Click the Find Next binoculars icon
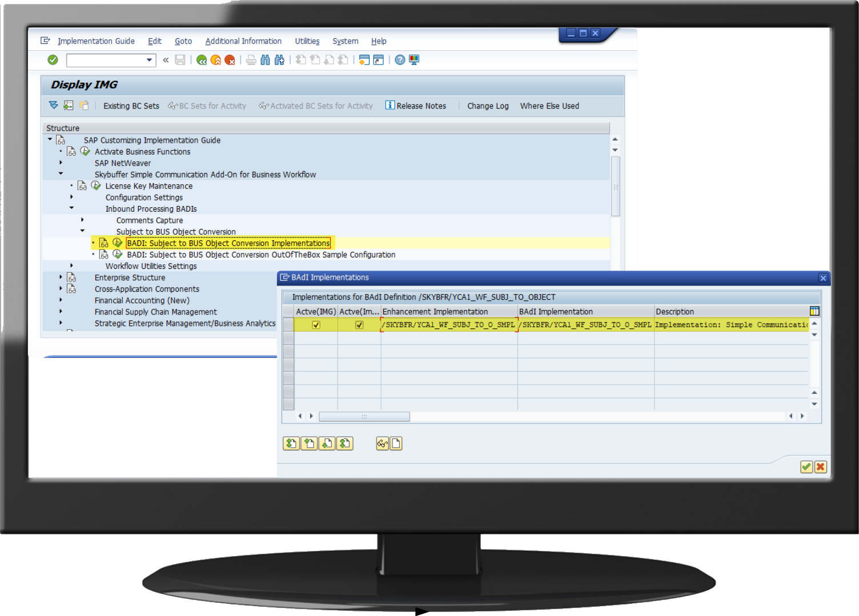 [279, 60]
